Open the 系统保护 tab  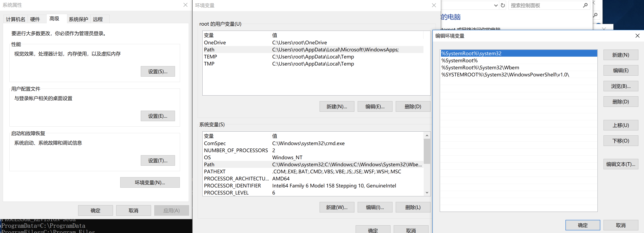(x=78, y=19)
